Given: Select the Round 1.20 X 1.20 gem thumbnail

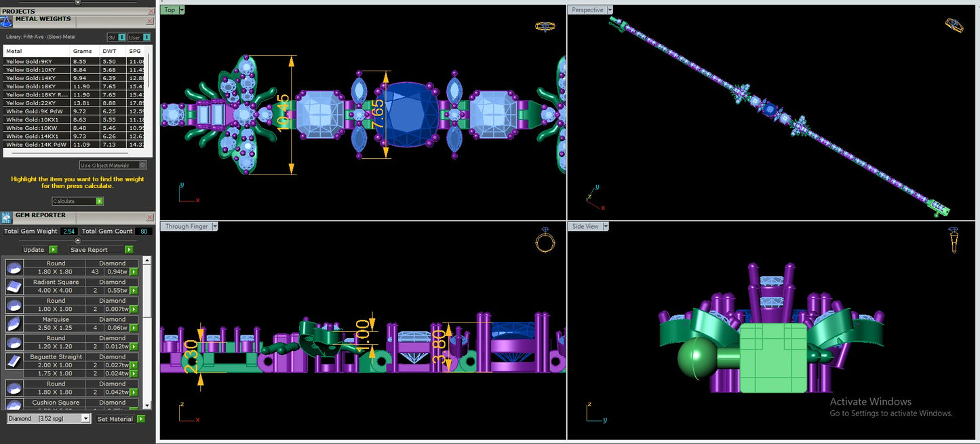Looking at the screenshot, I should click(x=14, y=342).
